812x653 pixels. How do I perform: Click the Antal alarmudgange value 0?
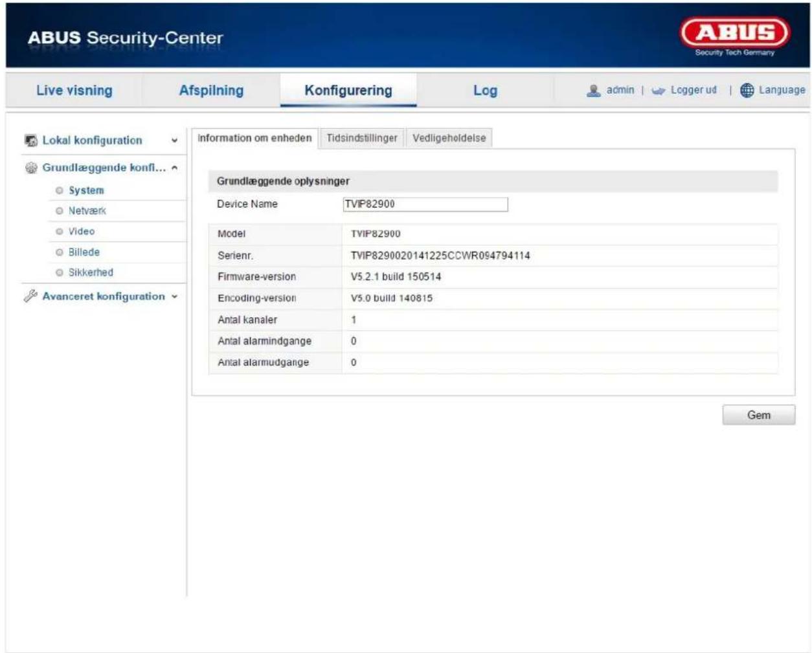point(354,362)
